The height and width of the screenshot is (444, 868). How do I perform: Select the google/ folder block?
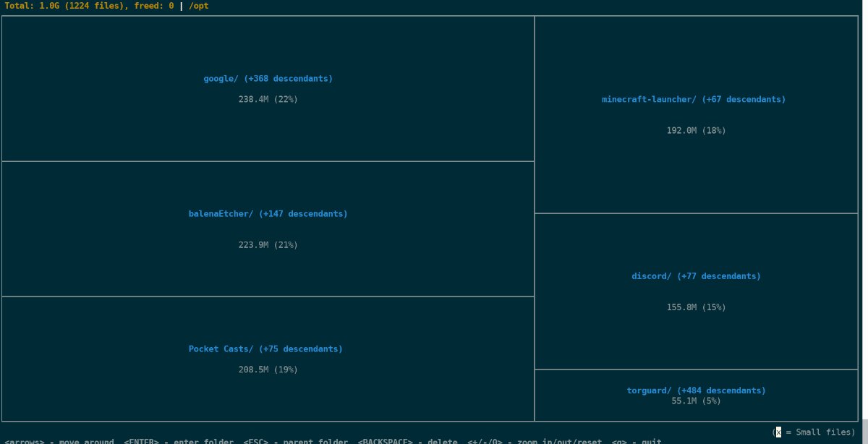tap(268, 88)
